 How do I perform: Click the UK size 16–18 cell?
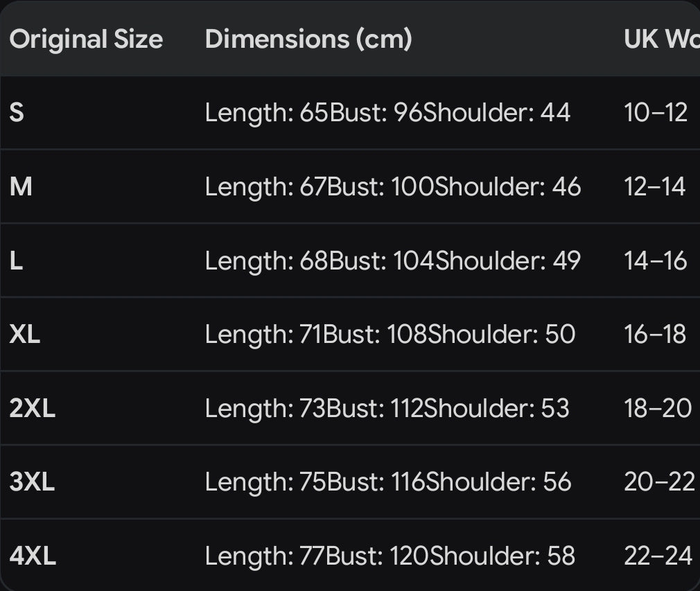coord(655,334)
